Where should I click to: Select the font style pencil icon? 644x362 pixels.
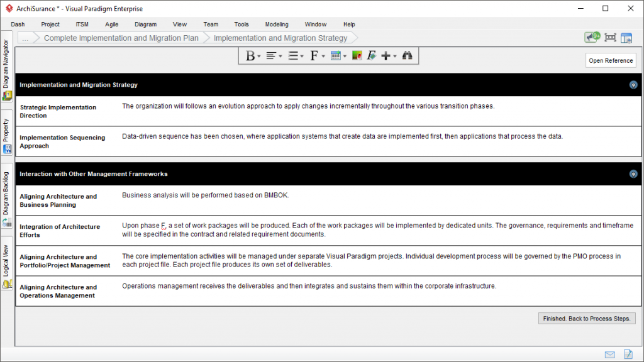(371, 55)
